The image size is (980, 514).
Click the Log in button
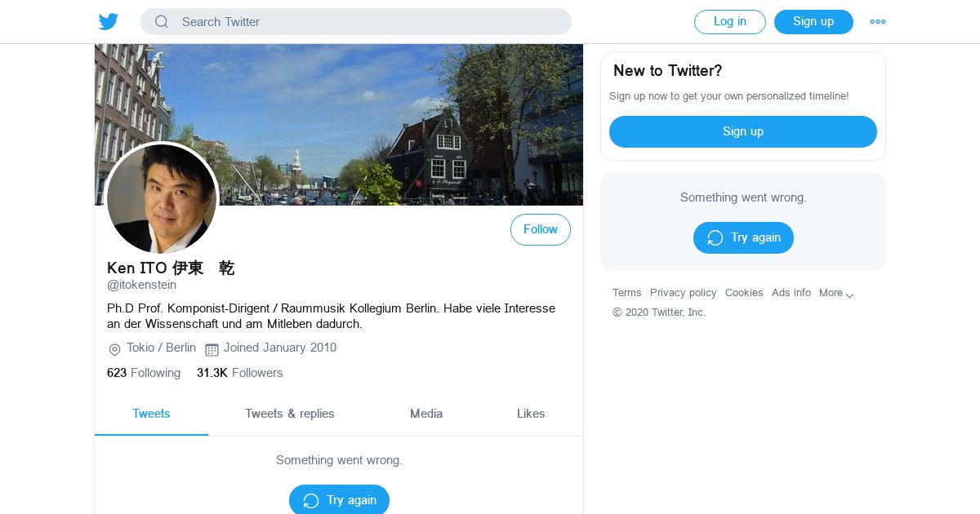point(730,22)
